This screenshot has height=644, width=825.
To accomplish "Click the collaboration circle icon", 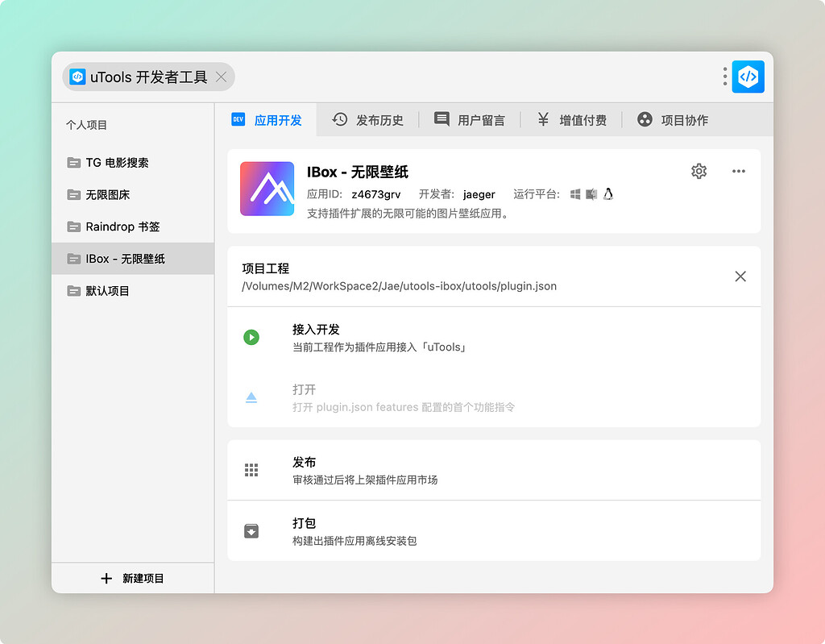I will (x=645, y=119).
